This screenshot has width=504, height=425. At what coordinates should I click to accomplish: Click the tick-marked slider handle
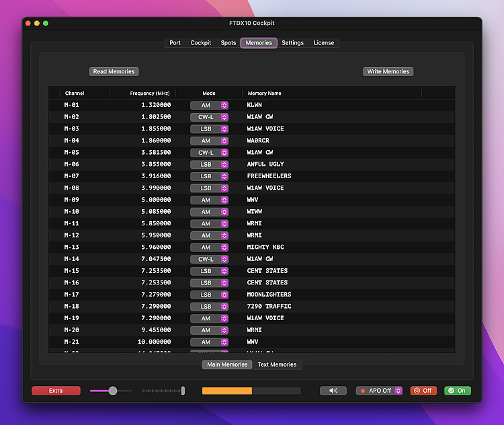pyautogui.click(x=183, y=391)
